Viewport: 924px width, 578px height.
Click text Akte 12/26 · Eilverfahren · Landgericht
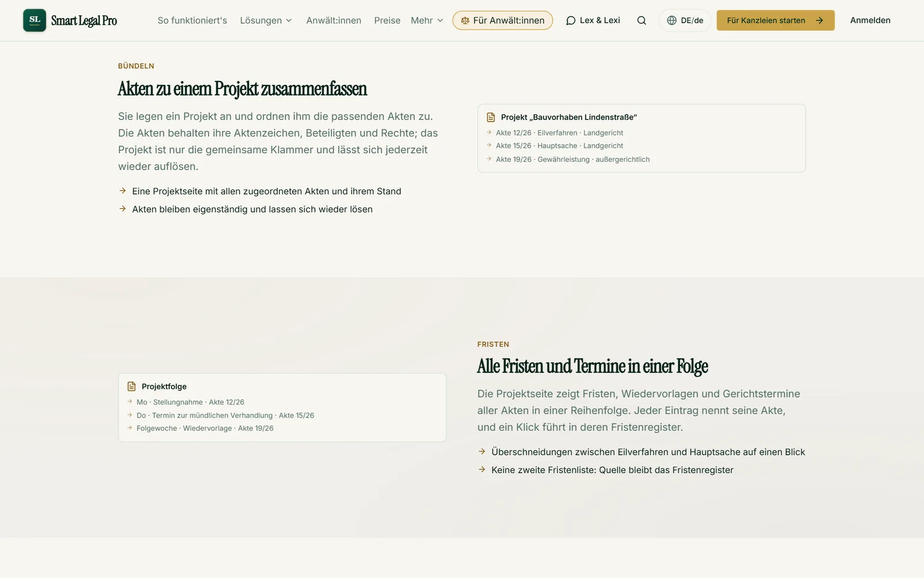[560, 133]
